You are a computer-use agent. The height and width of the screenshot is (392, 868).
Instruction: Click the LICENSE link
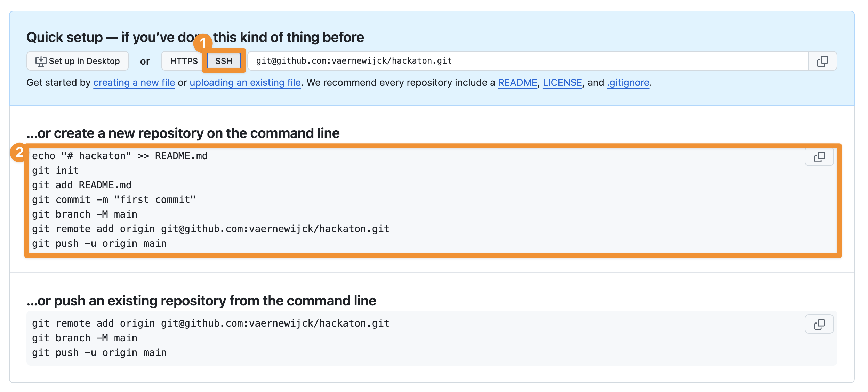coord(562,83)
